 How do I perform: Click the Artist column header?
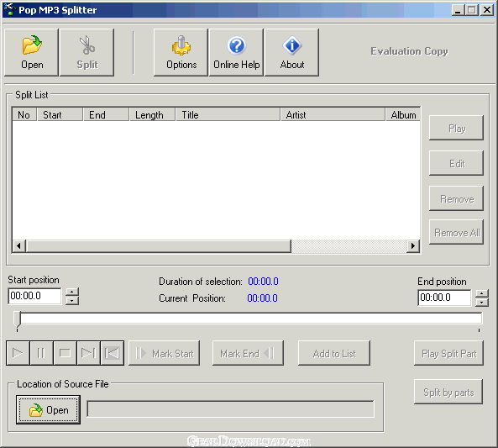click(333, 115)
